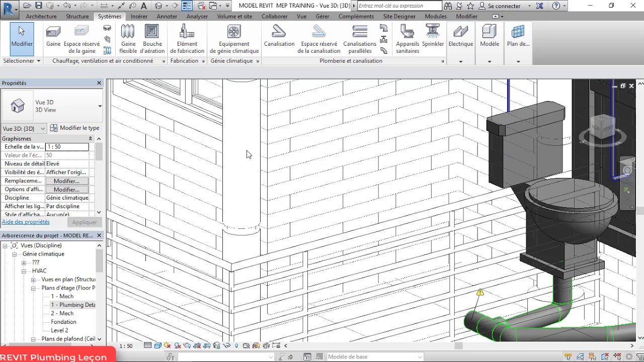Select the Fondation view in tree
Viewport: 644px width, 362px height.
point(63,322)
